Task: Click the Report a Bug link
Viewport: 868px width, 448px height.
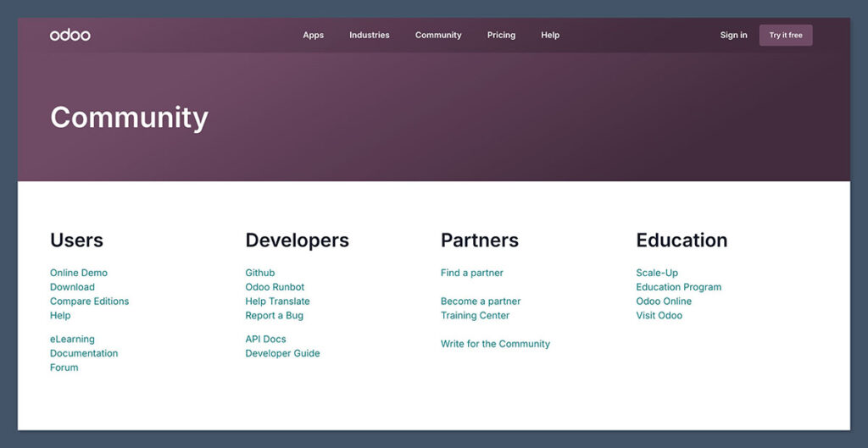Action: pyautogui.click(x=274, y=315)
